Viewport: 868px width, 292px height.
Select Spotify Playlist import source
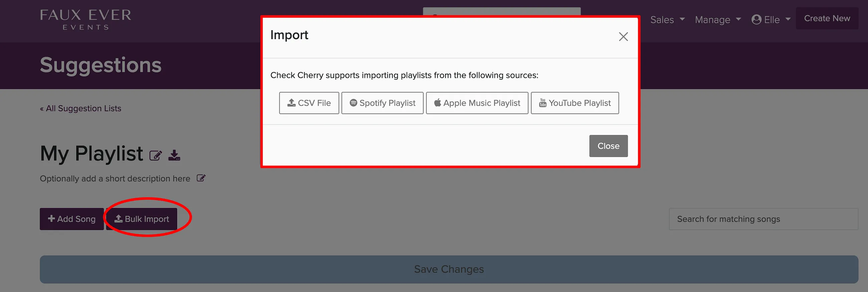(x=382, y=103)
